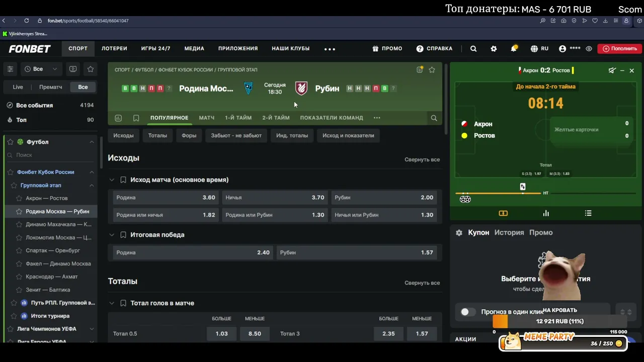The image size is (644, 362).
Task: Click the search magnifier in FONBET header
Action: coord(473,49)
